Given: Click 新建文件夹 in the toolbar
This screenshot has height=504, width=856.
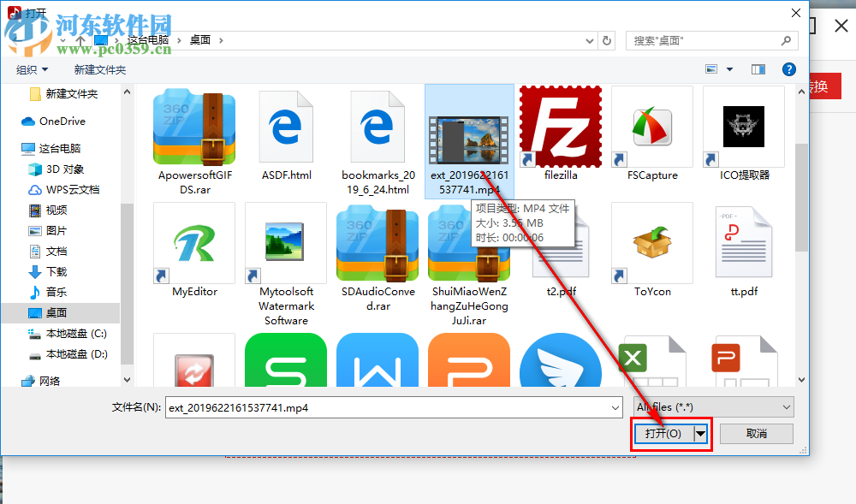Looking at the screenshot, I should point(100,70).
